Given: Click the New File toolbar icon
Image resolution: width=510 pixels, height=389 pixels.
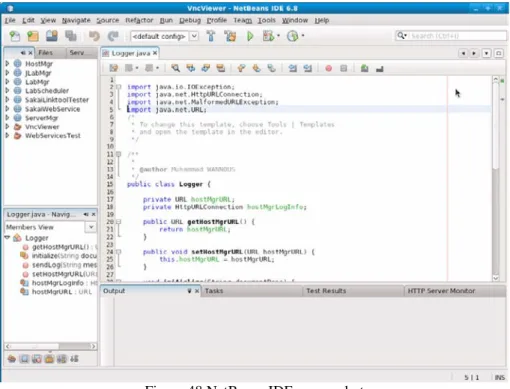Looking at the screenshot, I should [14, 36].
